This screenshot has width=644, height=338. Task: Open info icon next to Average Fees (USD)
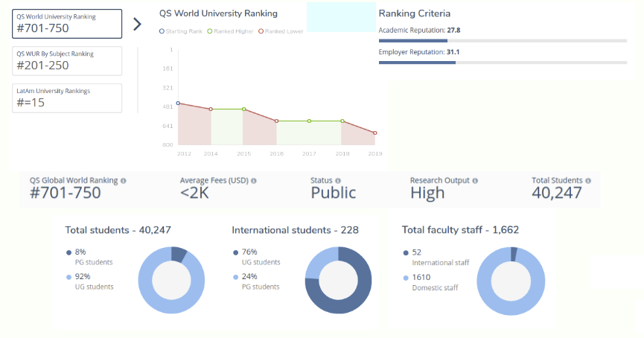click(254, 181)
